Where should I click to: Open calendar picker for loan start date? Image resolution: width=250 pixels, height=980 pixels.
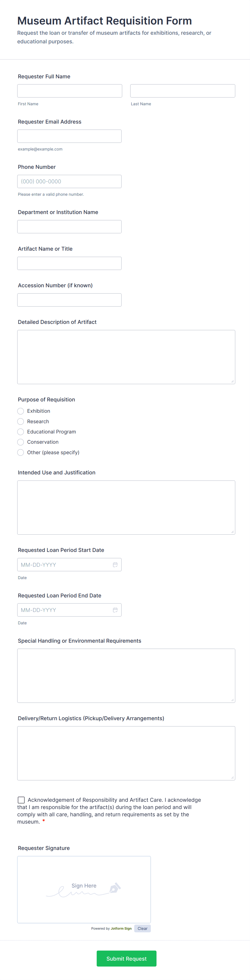point(115,565)
